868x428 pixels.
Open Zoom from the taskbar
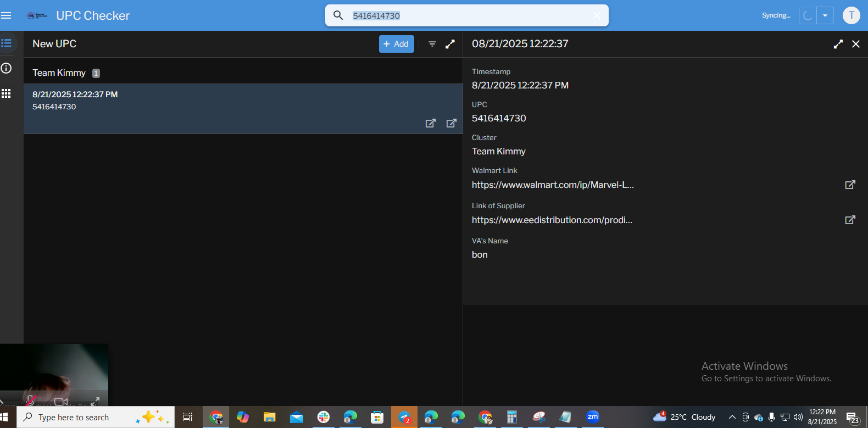[x=592, y=417]
